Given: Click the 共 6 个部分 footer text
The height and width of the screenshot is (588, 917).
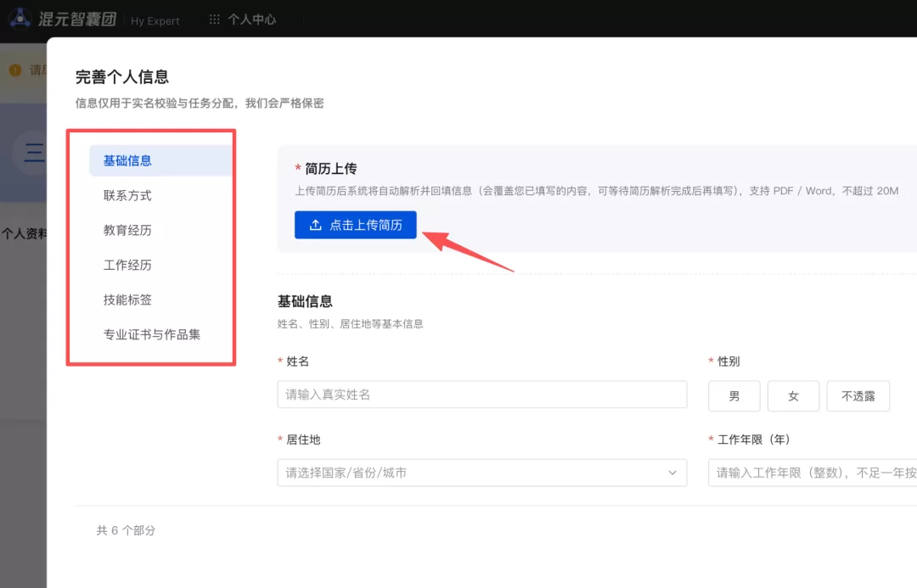Looking at the screenshot, I should click(126, 530).
